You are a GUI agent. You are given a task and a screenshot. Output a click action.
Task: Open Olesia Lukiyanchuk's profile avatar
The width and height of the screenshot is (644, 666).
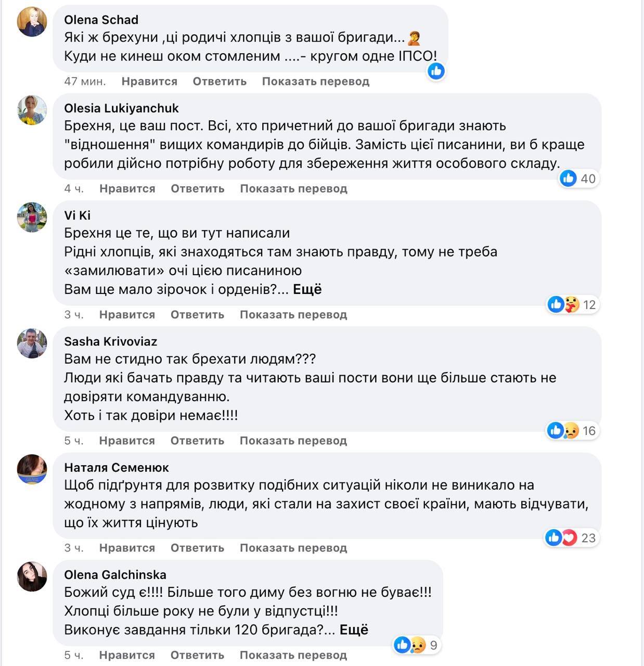pos(32,110)
